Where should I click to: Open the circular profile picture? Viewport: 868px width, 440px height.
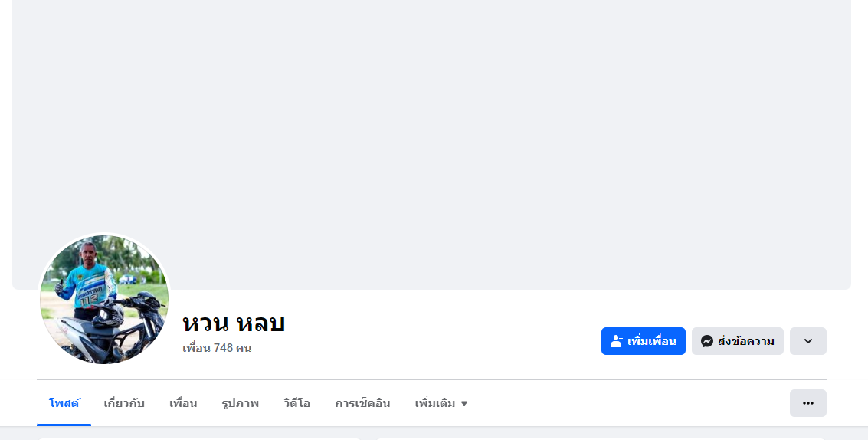(x=103, y=299)
